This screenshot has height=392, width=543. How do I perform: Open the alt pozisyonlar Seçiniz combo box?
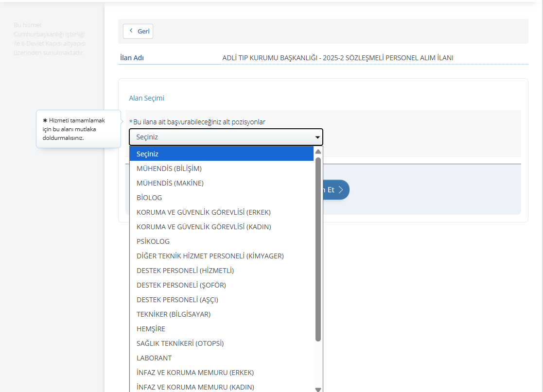[x=226, y=137]
